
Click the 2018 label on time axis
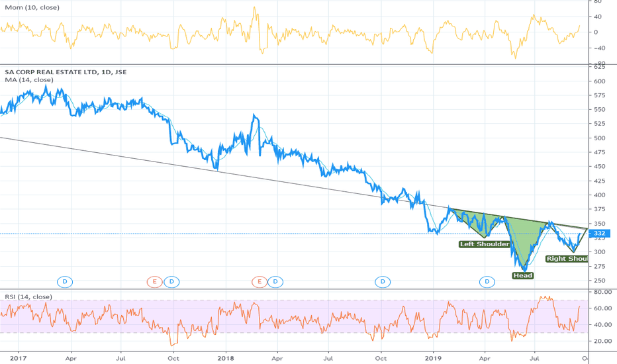pos(226,359)
